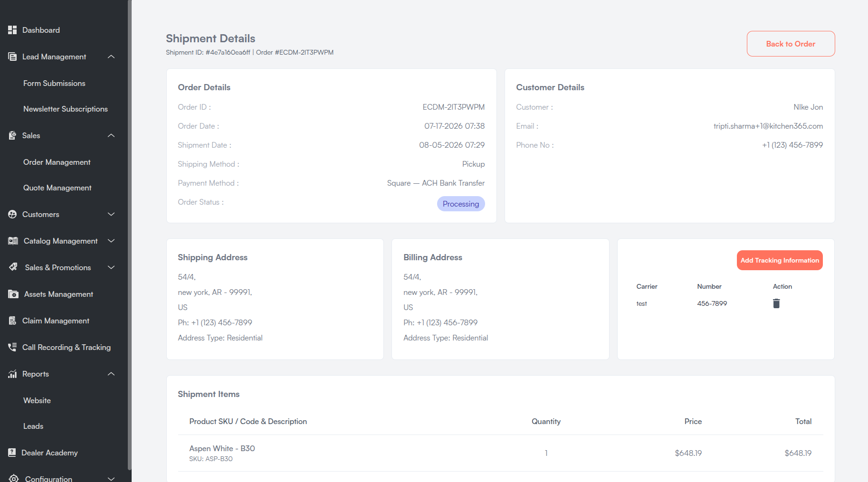
Task: Click Add Tracking Information button
Action: coord(780,260)
